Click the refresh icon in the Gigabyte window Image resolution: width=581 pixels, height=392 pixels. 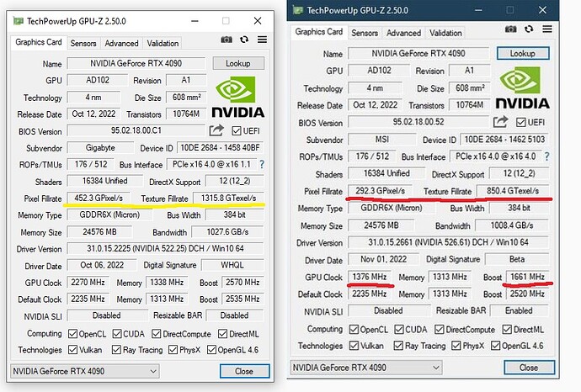(244, 40)
